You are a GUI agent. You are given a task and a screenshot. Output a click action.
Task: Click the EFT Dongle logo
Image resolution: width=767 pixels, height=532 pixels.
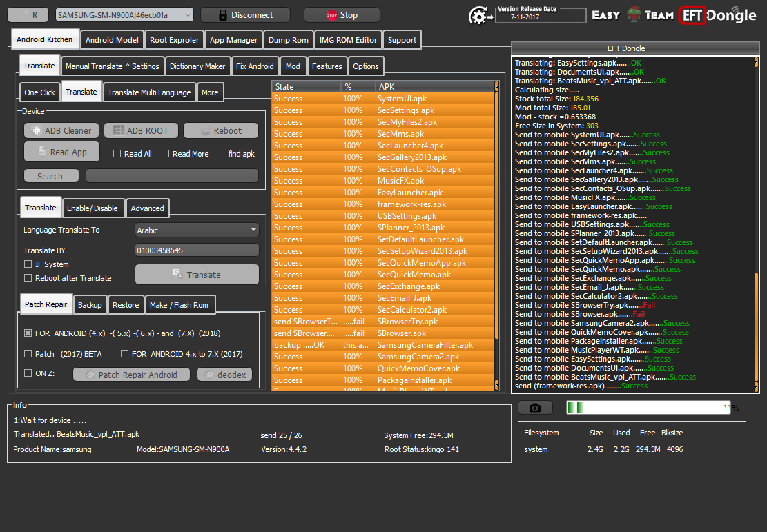[718, 16]
